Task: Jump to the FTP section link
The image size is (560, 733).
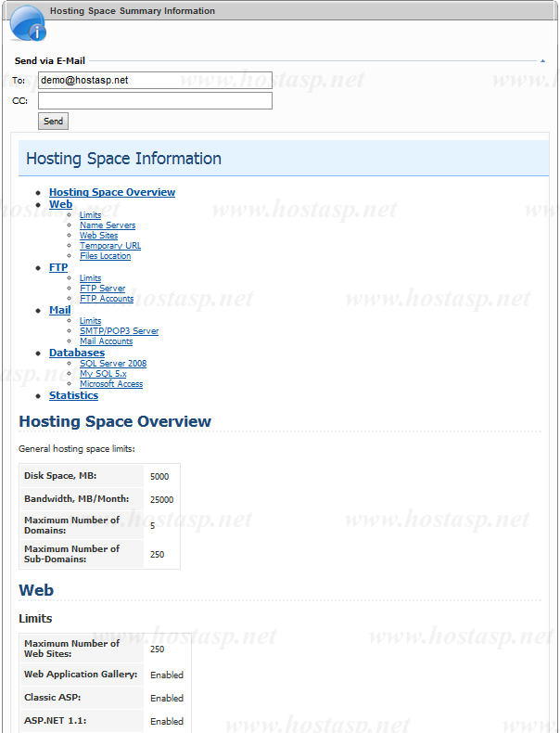Action: (x=58, y=267)
